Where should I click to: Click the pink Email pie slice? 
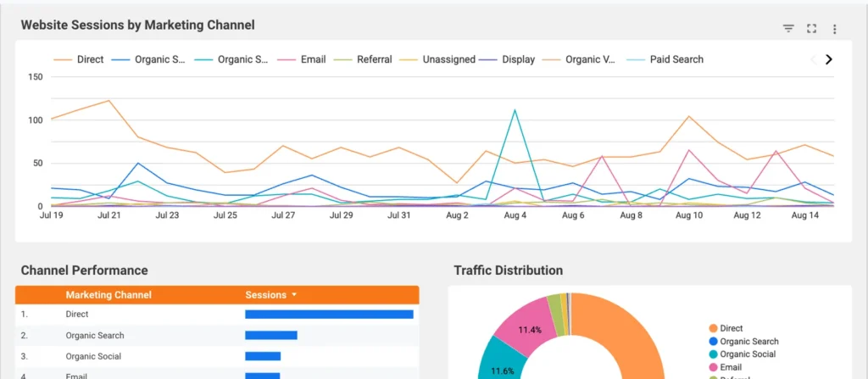tap(523, 327)
